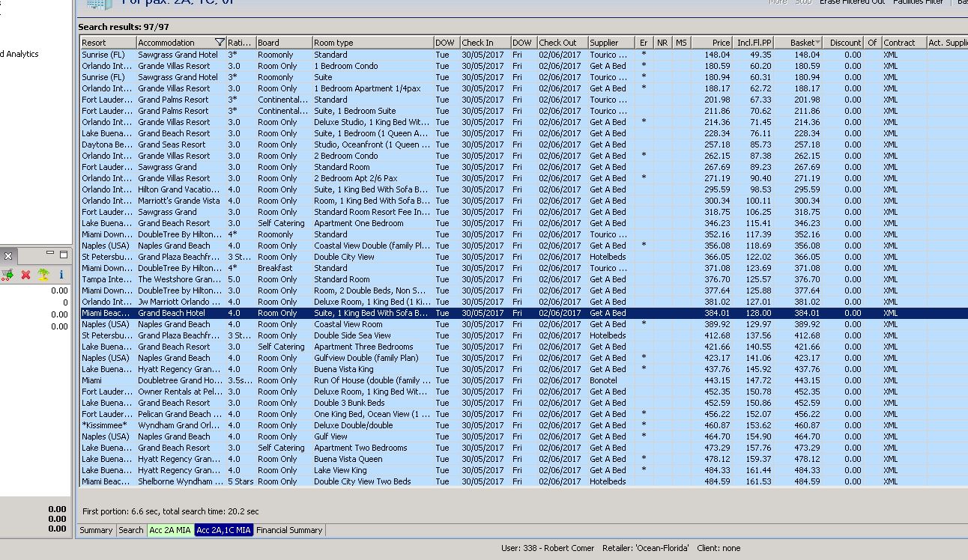Click the blue info icon
The image size is (968, 560).
click(x=61, y=275)
